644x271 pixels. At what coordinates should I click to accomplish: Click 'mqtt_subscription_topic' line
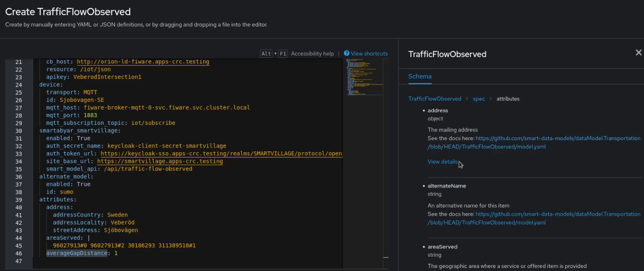(x=111, y=123)
